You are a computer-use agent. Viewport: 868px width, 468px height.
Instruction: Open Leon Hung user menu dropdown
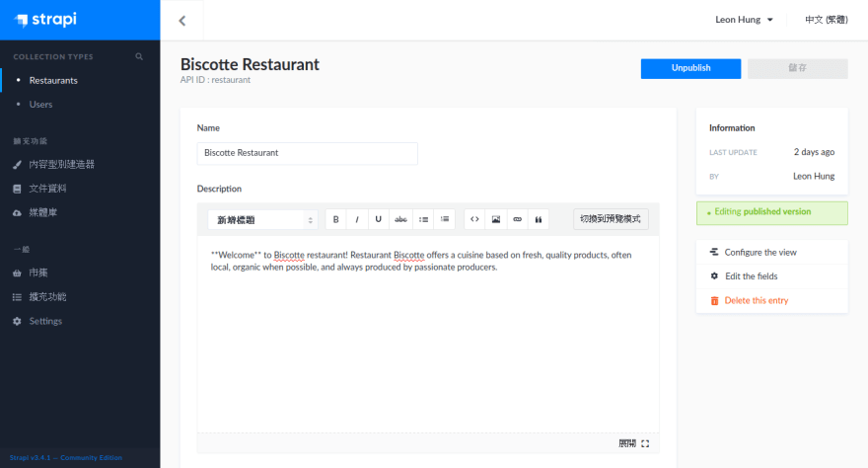[x=744, y=20]
